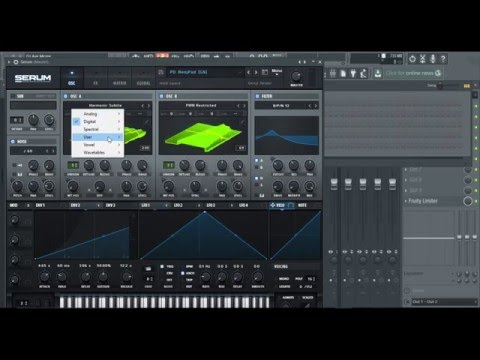Screen dimensions: 480x360
Task: Select the ENV2 tab
Action: click(76, 205)
